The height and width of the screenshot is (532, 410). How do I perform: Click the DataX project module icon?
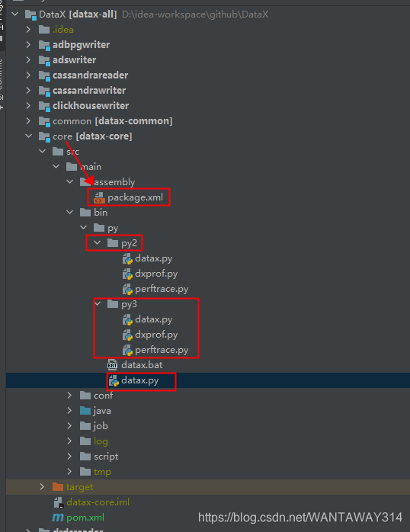coord(30,14)
